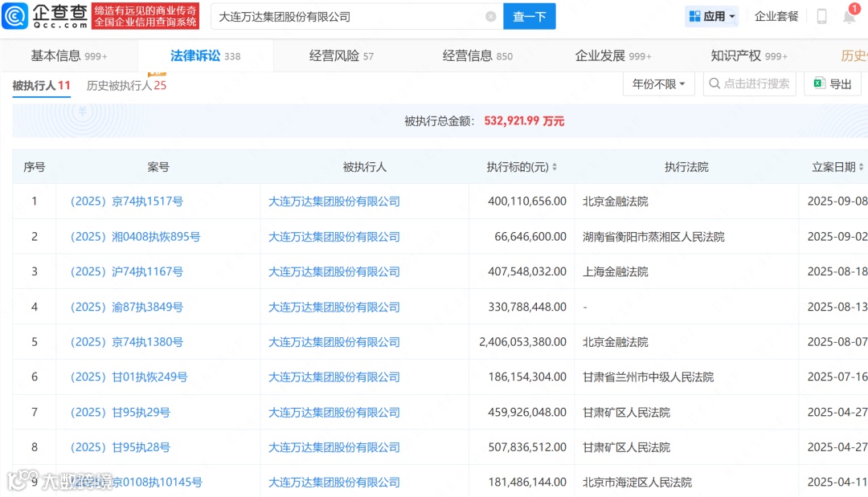Sort by 执行标的 column arrows

coord(554,167)
